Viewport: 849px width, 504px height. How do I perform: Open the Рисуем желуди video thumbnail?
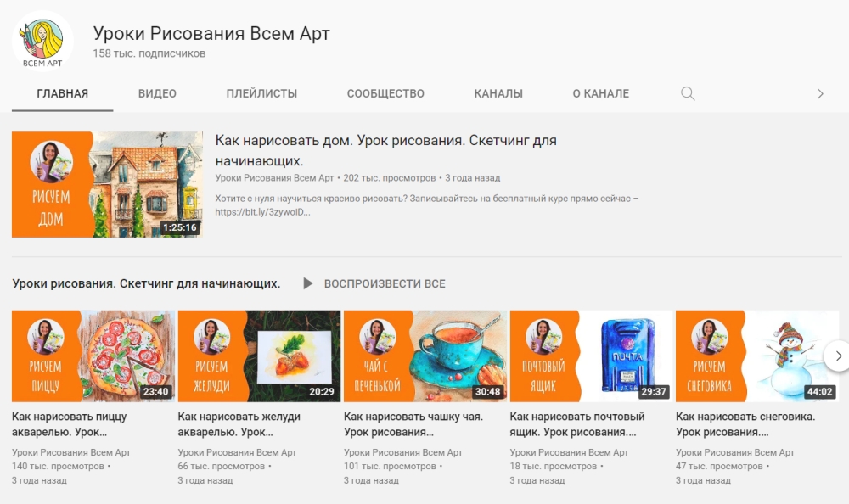coord(259,356)
